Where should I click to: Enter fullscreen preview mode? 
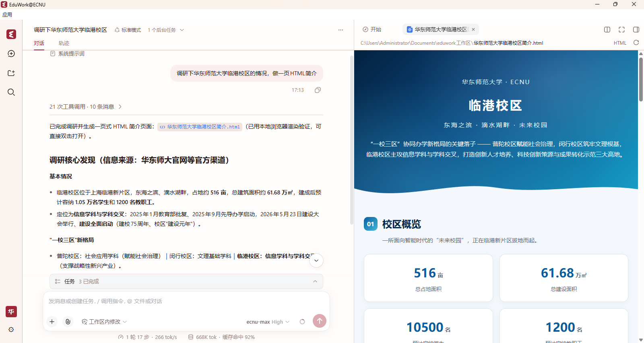(622, 29)
